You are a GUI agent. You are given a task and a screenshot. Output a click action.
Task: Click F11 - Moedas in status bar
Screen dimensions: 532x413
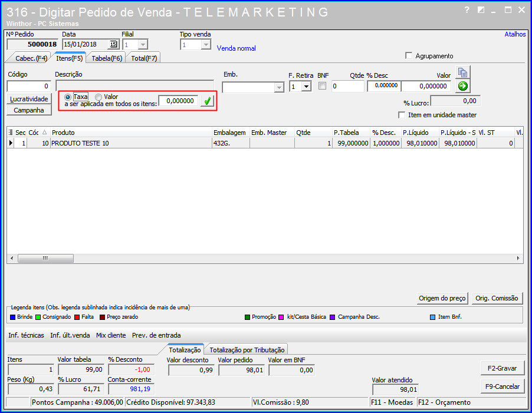pyautogui.click(x=392, y=402)
